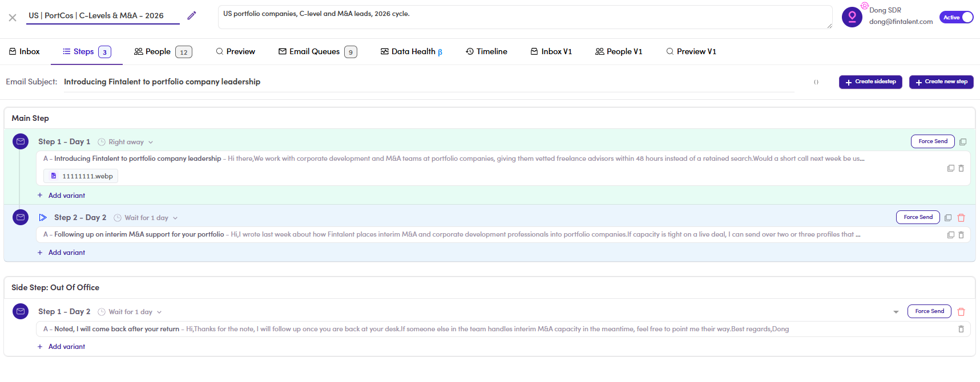980x382 pixels.
Task: Click the clock icon on the Out Of Office step
Action: coord(102,312)
